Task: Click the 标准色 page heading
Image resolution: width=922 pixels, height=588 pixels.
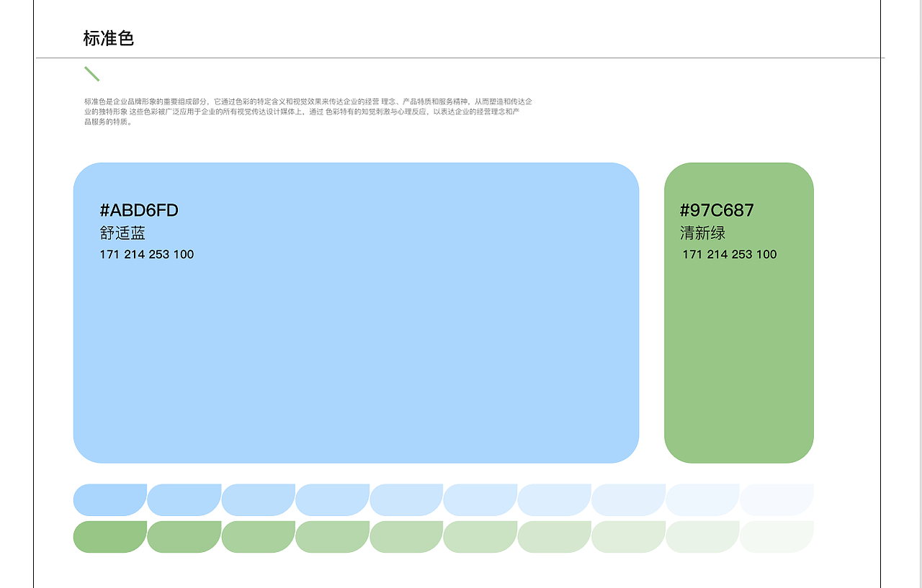Action: click(109, 39)
